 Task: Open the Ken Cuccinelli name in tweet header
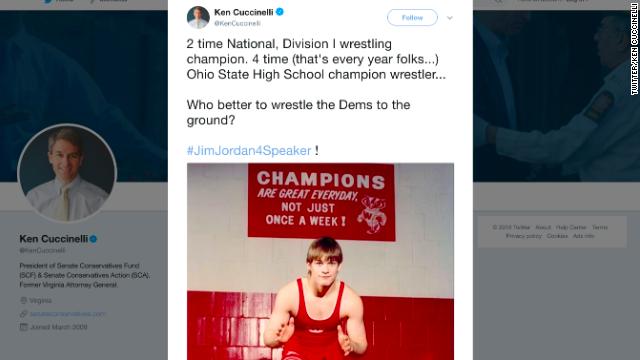point(244,12)
